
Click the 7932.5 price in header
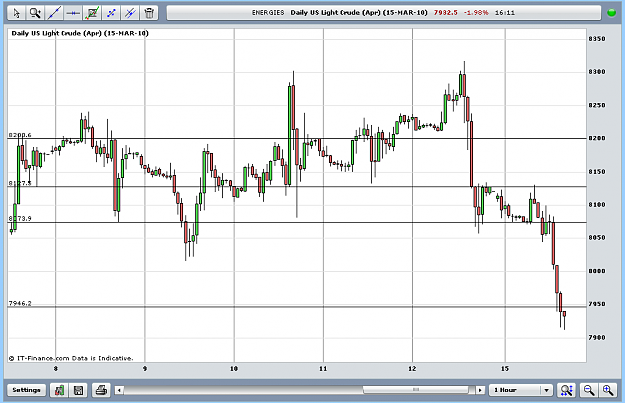click(x=446, y=13)
